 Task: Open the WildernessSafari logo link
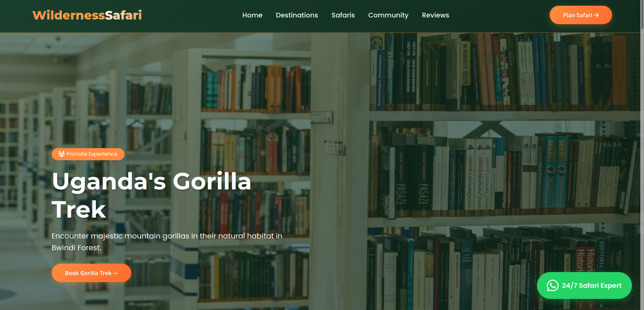(87, 15)
